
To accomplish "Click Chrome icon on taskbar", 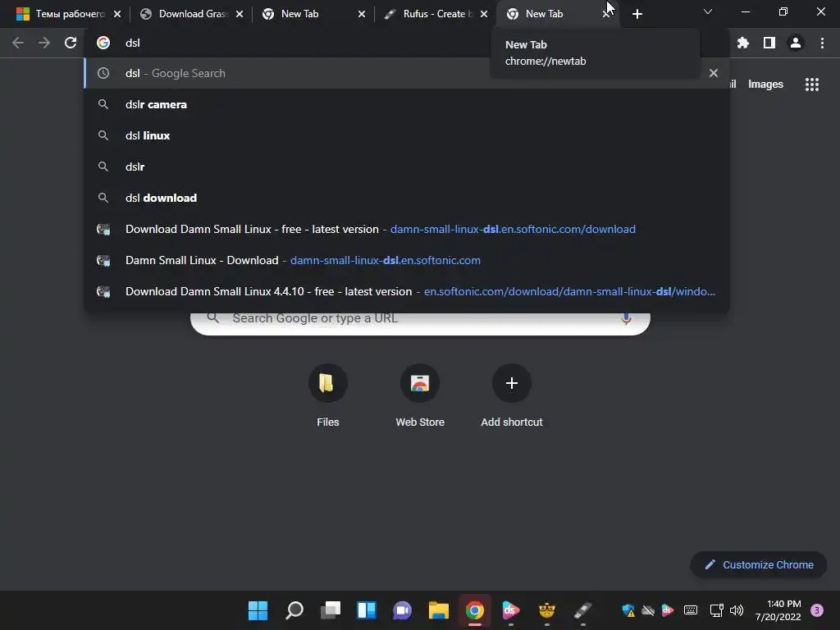I will point(475,610).
